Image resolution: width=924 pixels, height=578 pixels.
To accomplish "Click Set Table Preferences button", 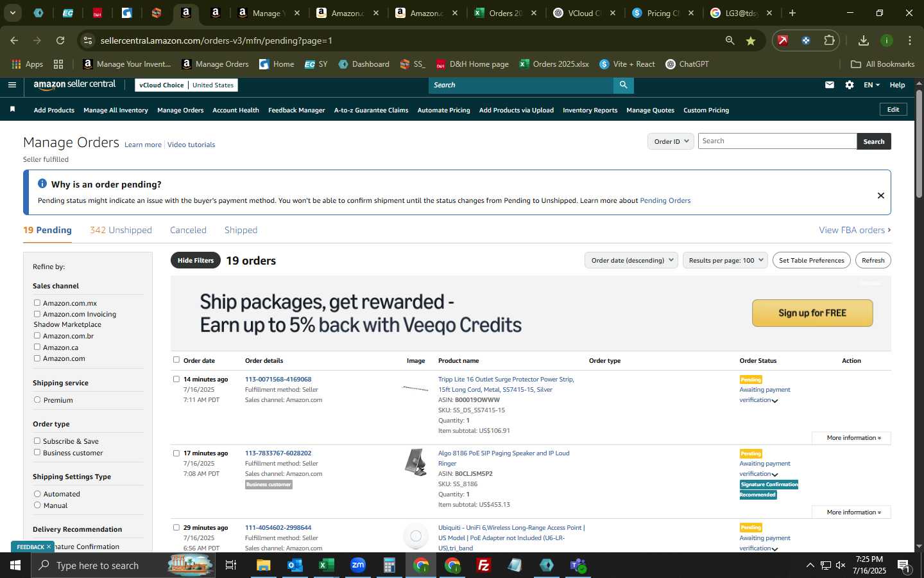I will tap(812, 260).
